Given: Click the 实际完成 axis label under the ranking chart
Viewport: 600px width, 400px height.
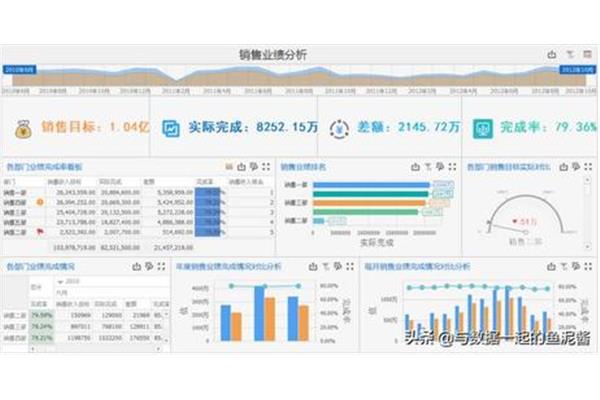Looking at the screenshot, I should tap(377, 243).
